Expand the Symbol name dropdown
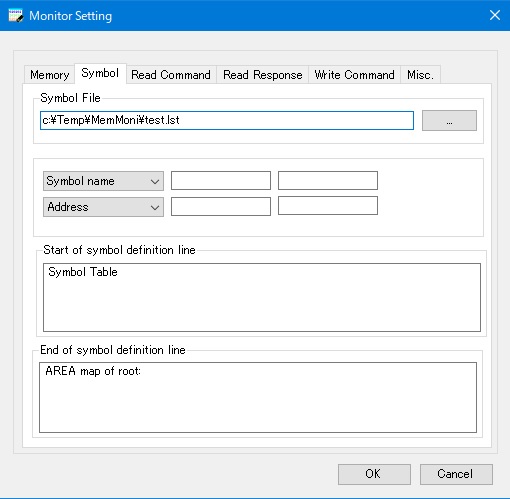This screenshot has width=510, height=499. coord(103,181)
